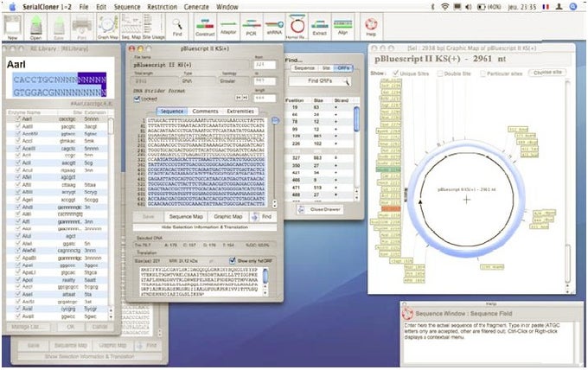
Task: Click the File name input field
Action: tap(191, 65)
